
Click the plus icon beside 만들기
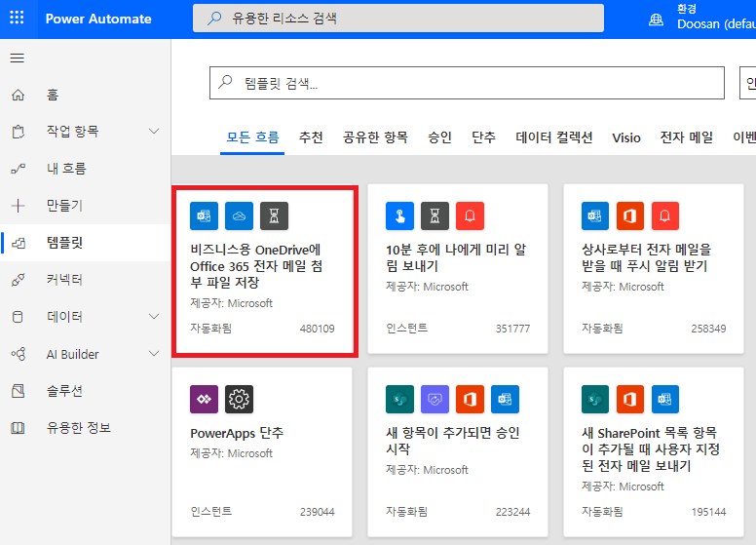pos(18,206)
